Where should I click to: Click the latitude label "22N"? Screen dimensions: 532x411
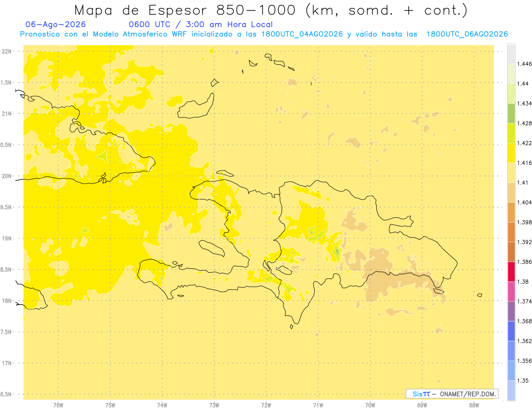point(8,51)
